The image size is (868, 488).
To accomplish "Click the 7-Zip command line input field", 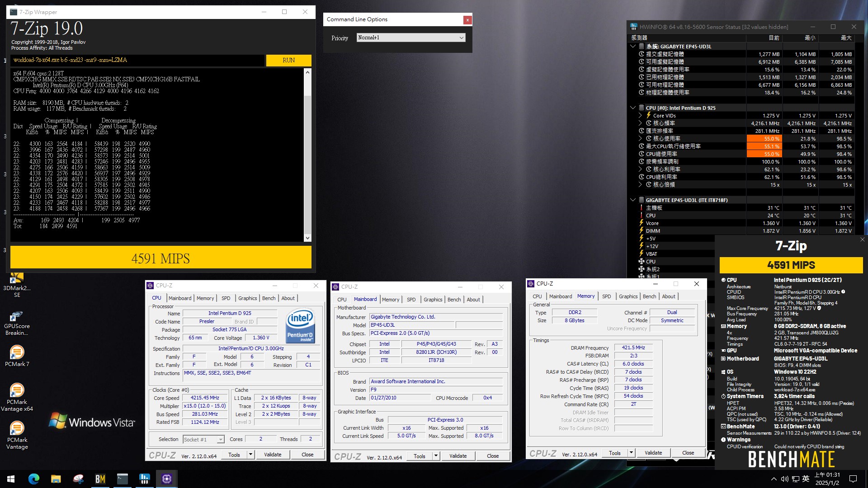I will 137,60.
